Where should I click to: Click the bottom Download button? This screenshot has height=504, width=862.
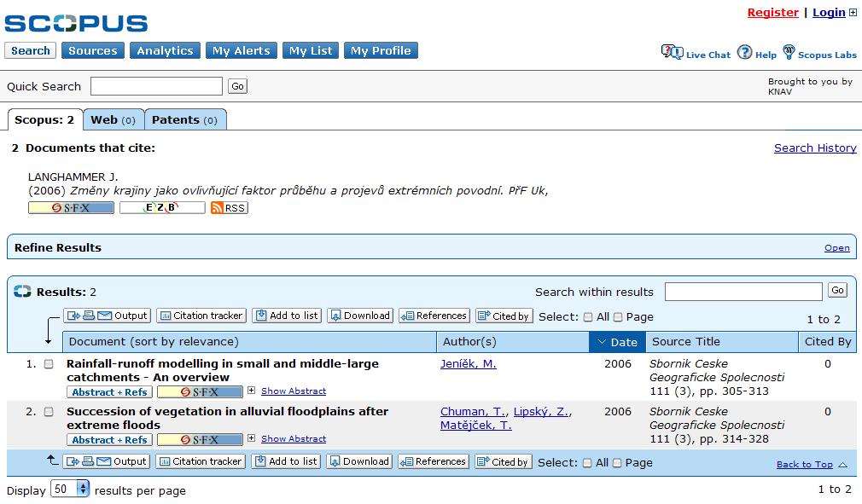pyautogui.click(x=359, y=461)
